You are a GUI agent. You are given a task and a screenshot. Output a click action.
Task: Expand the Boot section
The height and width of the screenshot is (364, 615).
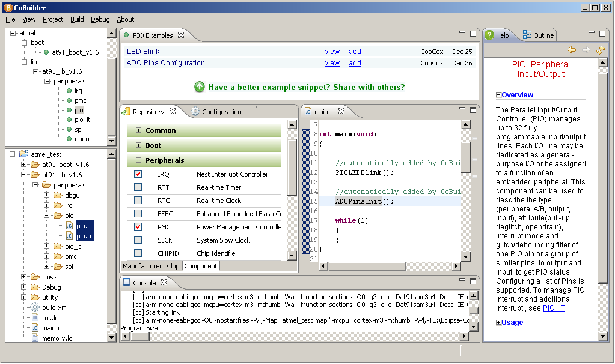click(138, 145)
